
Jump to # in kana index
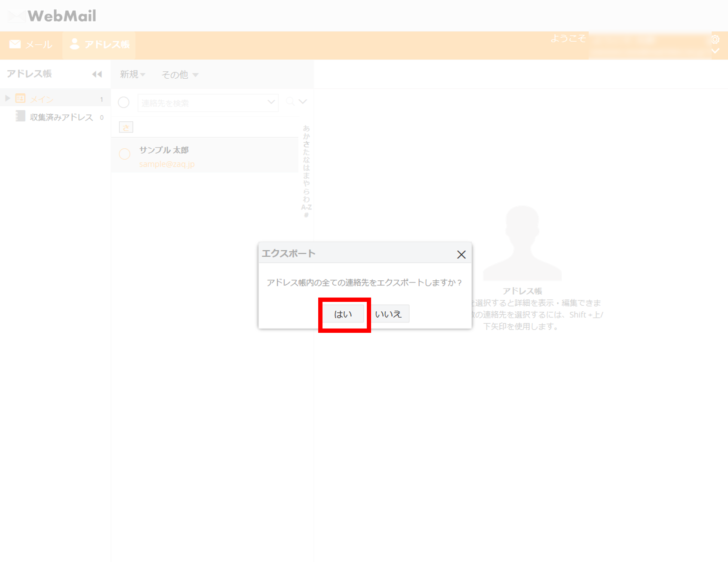pos(306,215)
